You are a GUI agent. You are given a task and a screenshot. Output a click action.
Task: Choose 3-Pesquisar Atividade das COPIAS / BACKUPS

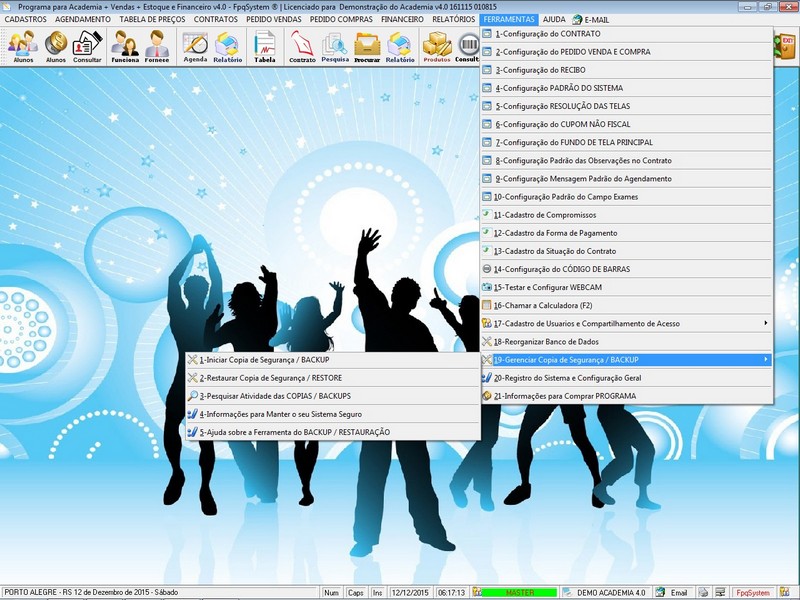(333, 396)
